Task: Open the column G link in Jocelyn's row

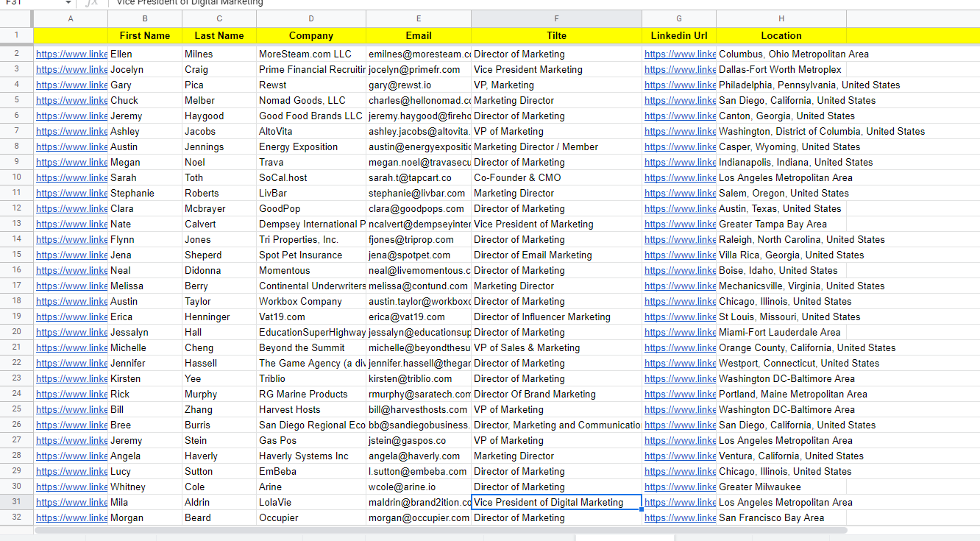Action: (x=680, y=69)
